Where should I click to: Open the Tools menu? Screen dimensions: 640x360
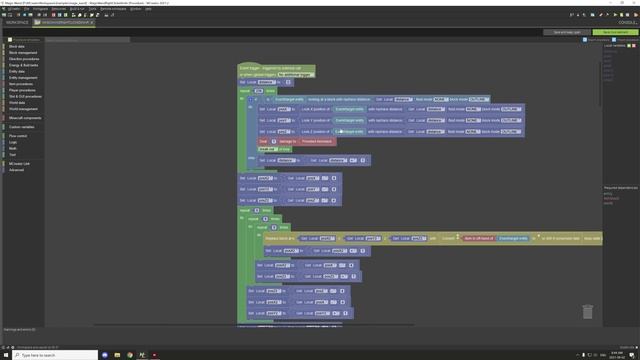coord(93,9)
